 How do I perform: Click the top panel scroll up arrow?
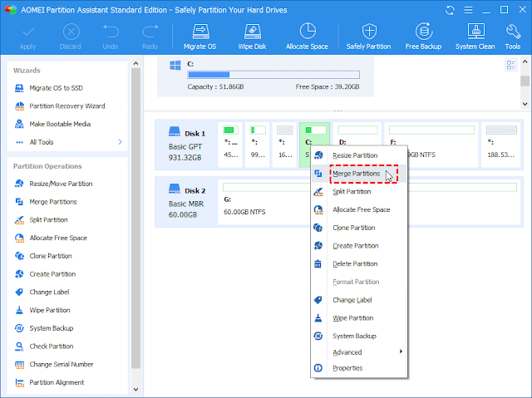tap(525, 61)
